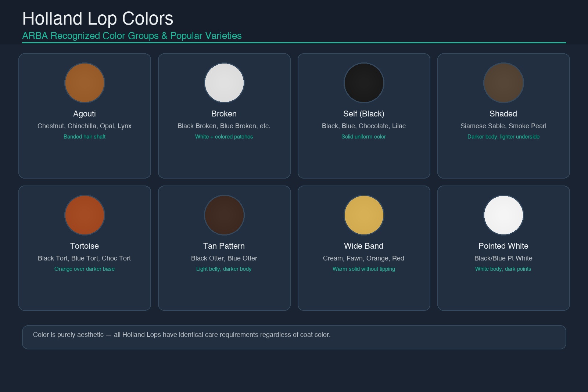
Task: Click the Wide Band golden swatch
Action: pos(364,215)
